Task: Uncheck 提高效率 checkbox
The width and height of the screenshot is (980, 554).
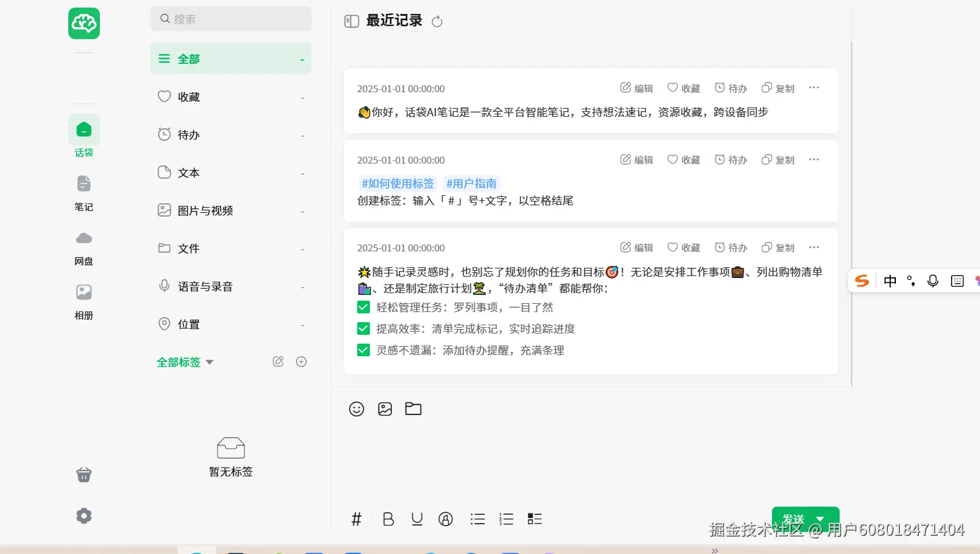Action: [364, 328]
